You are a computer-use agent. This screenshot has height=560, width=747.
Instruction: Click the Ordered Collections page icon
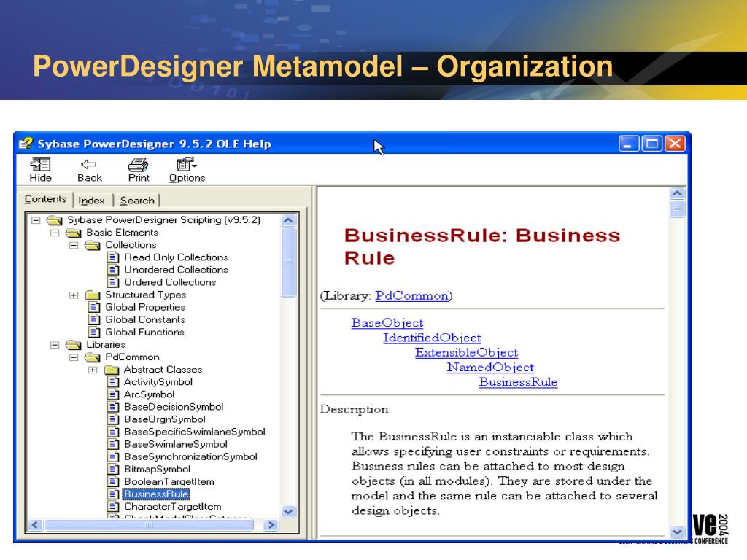[x=113, y=282]
